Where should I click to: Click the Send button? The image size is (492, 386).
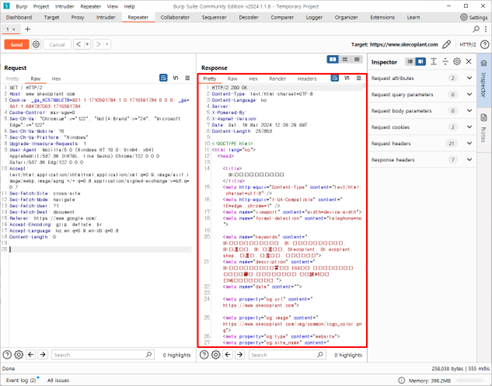(x=16, y=44)
